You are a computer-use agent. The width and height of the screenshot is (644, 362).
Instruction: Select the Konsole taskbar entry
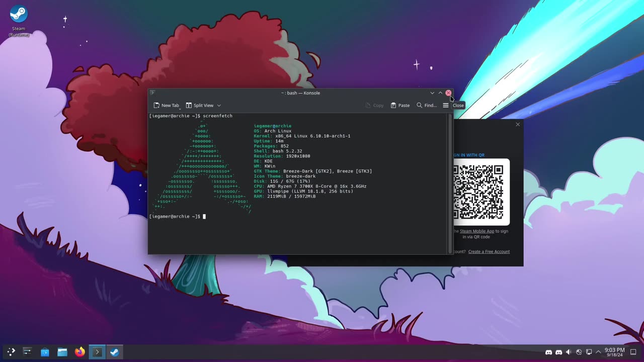click(x=97, y=352)
